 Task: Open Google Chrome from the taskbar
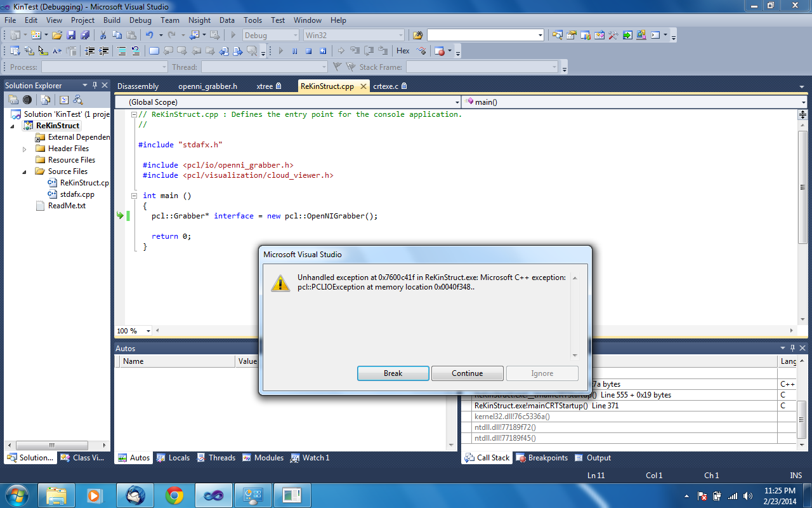coord(174,495)
